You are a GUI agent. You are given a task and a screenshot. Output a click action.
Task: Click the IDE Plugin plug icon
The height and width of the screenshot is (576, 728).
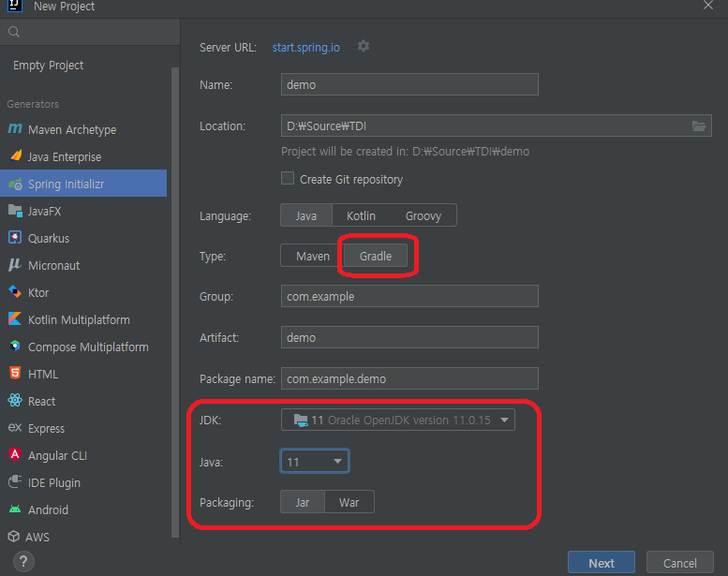(x=15, y=481)
